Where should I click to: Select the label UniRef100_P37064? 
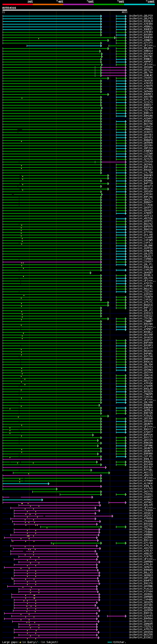tap(141, 591)
